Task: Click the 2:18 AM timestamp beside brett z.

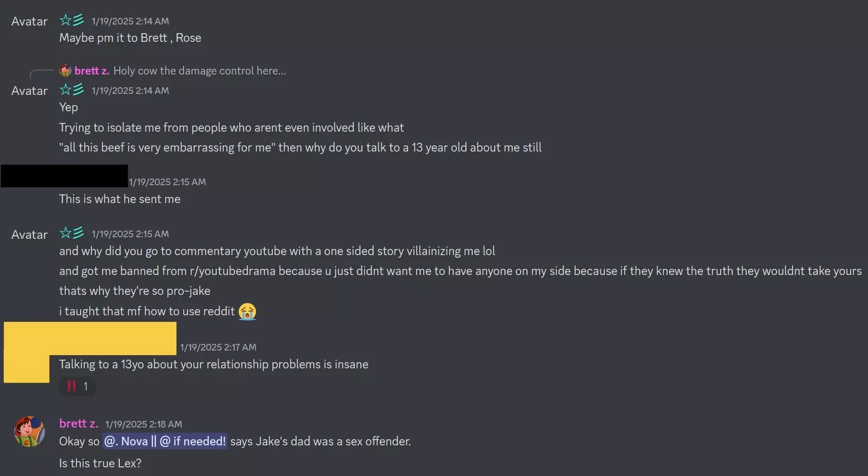Action: pyautogui.click(x=144, y=424)
